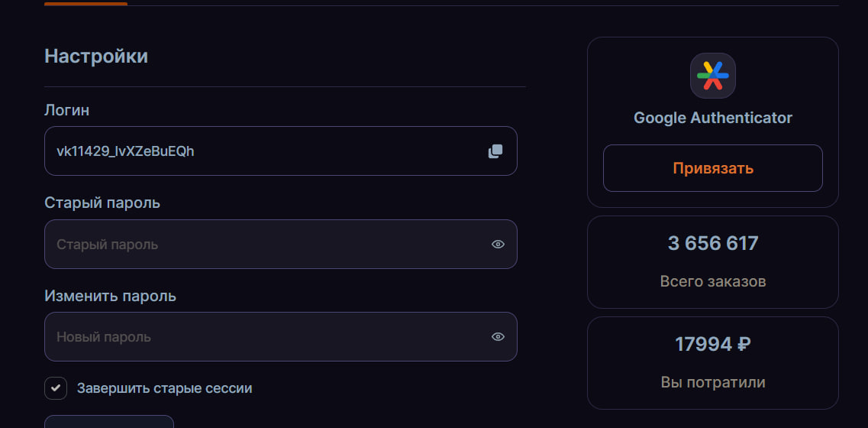Click the Google Authenticator logo icon
Viewport: 868px width, 428px height.
click(713, 76)
